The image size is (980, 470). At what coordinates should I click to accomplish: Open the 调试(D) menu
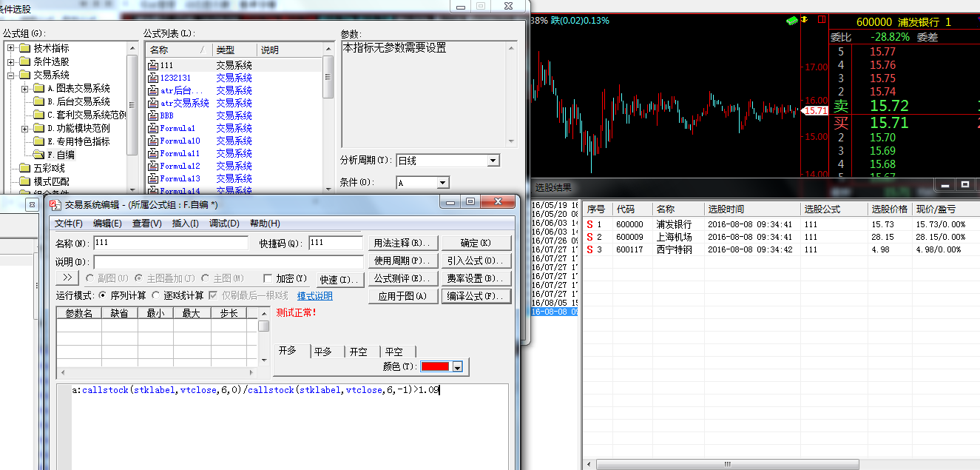[x=224, y=224]
